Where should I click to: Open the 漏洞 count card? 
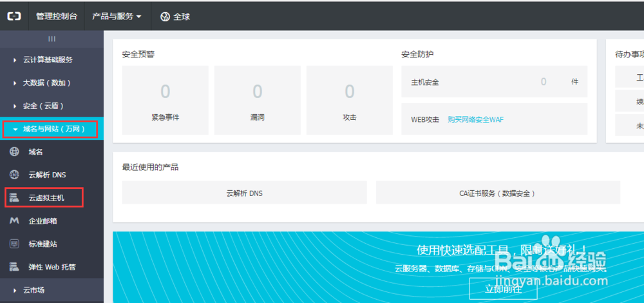(x=257, y=101)
